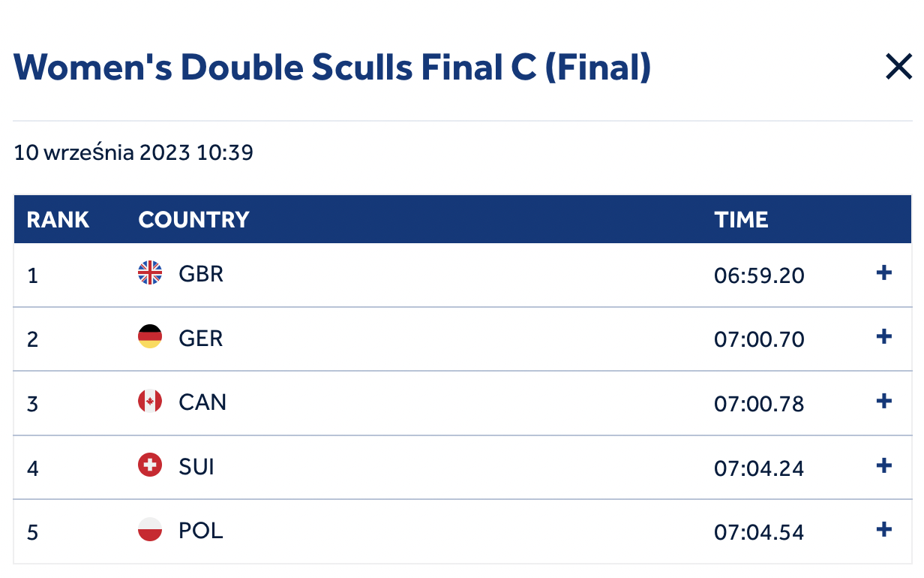
Task: Click the Great Britain flag icon
Action: (150, 272)
